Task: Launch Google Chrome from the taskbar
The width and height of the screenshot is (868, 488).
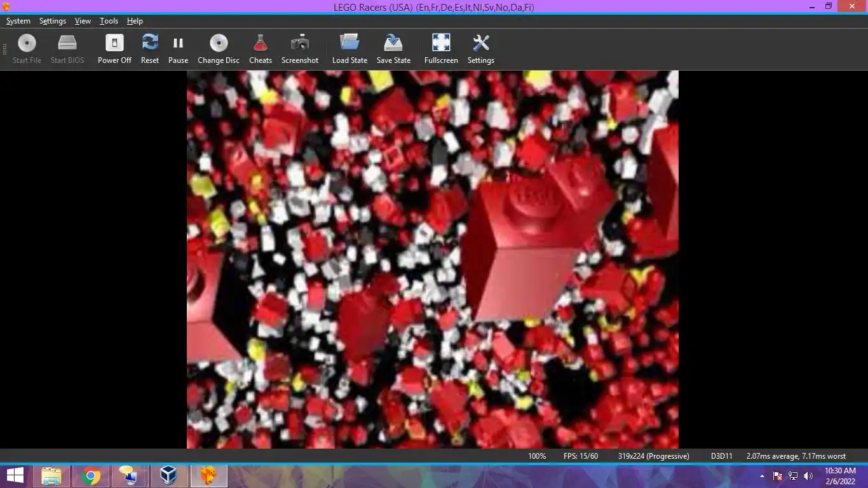Action: [x=91, y=476]
